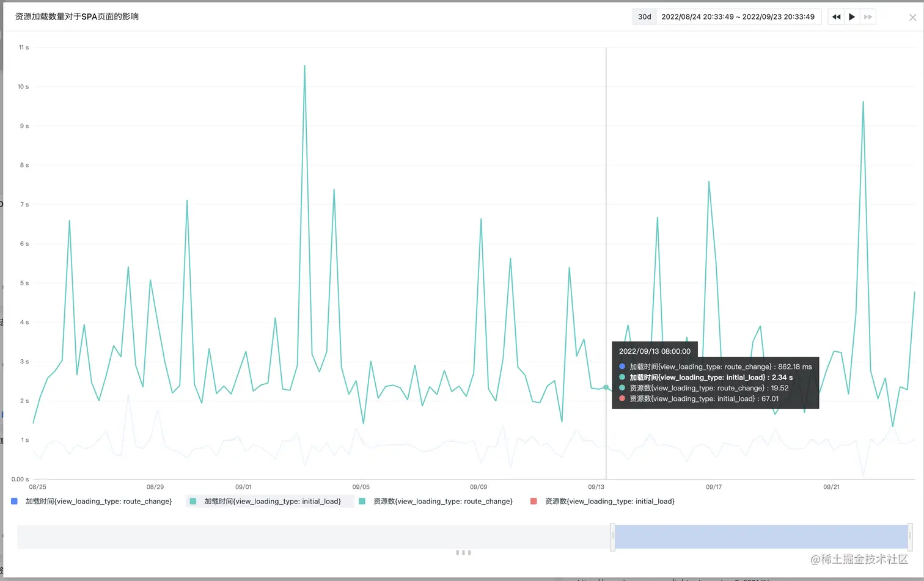Close the chart detail panel
924x581 pixels.
pos(912,17)
